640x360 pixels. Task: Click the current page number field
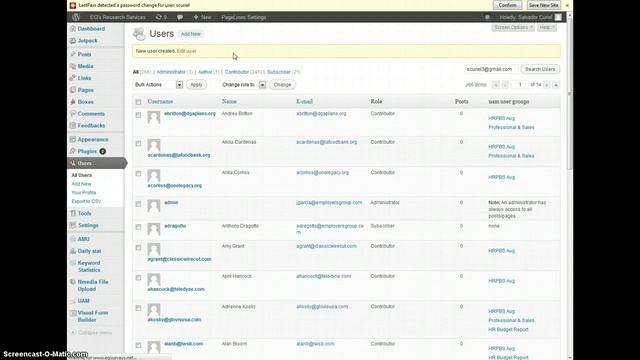pos(520,85)
